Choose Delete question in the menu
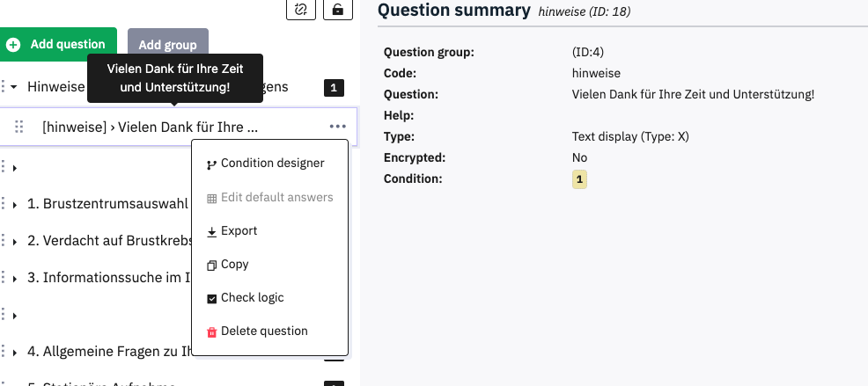This screenshot has height=386, width=868. pyautogui.click(x=264, y=331)
